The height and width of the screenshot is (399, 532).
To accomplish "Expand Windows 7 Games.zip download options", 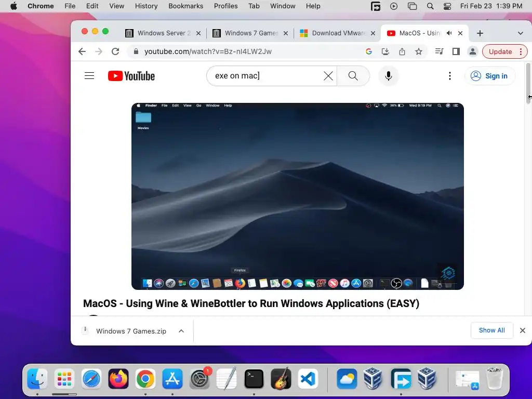I will pyautogui.click(x=181, y=331).
